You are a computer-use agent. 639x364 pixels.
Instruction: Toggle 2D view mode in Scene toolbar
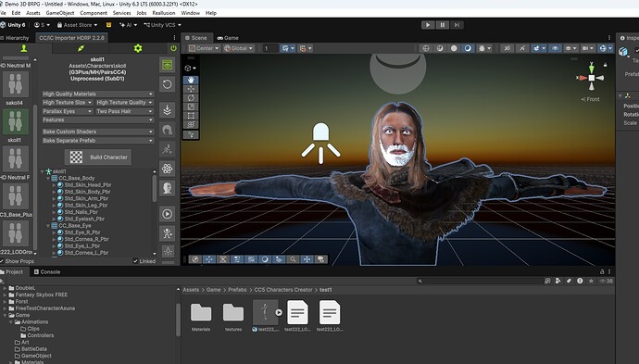click(x=507, y=48)
